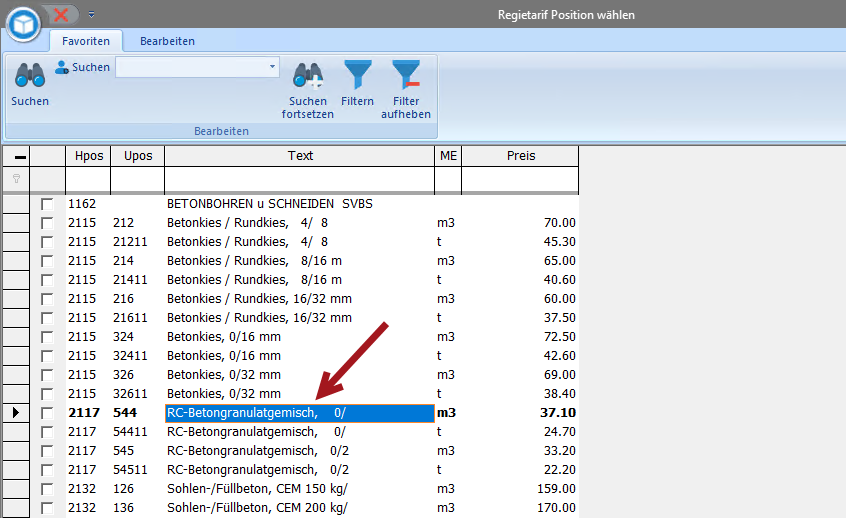Tick checkbox for Sohlen-/Füllbeton CEM 150 row
Image resolution: width=846 pixels, height=518 pixels.
click(x=47, y=489)
